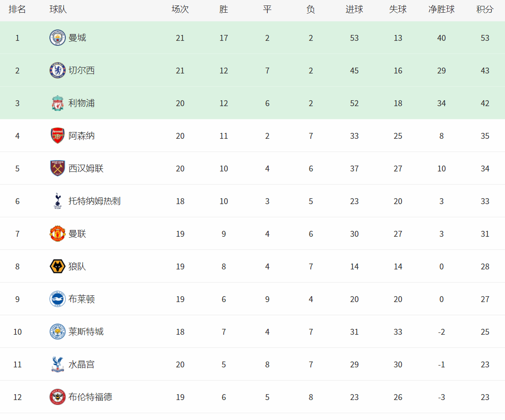Click the Crystal Palace eagle crest
This screenshot has height=420, width=505.
tap(58, 364)
